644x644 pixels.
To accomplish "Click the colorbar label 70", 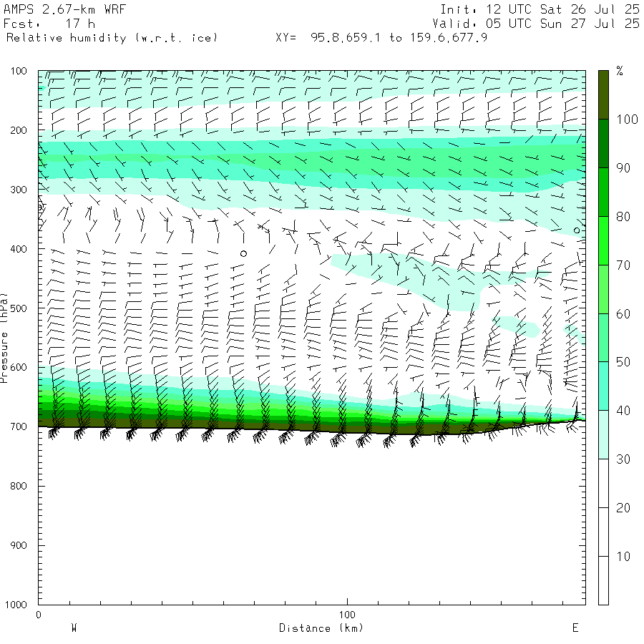I will pos(623,265).
